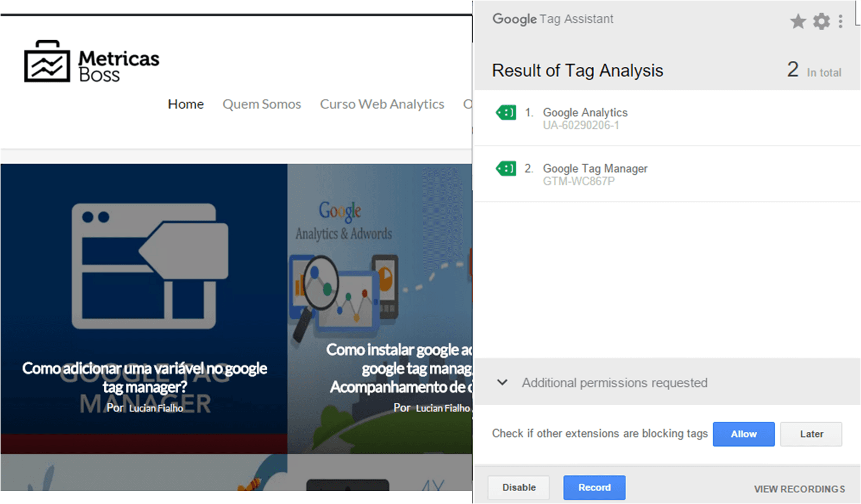Start recording with the Record button
Viewport: 861px width, 504px height.
pos(594,488)
